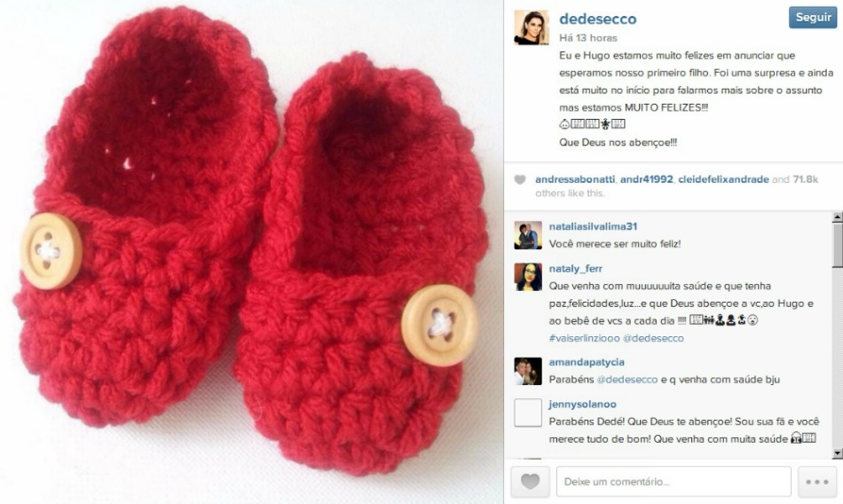
Task: Open the @dedesecco mention in amandapatycia's comment
Action: pyautogui.click(x=627, y=380)
